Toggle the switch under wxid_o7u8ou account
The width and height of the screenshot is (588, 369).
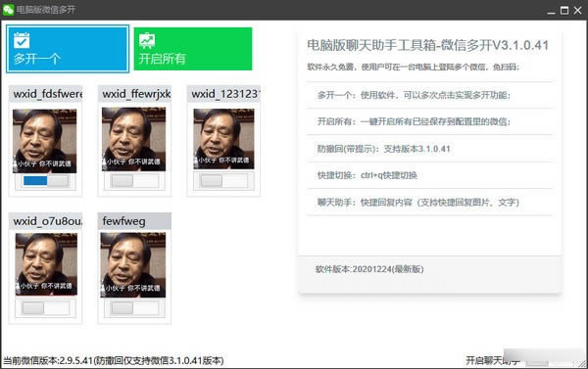coord(46,308)
